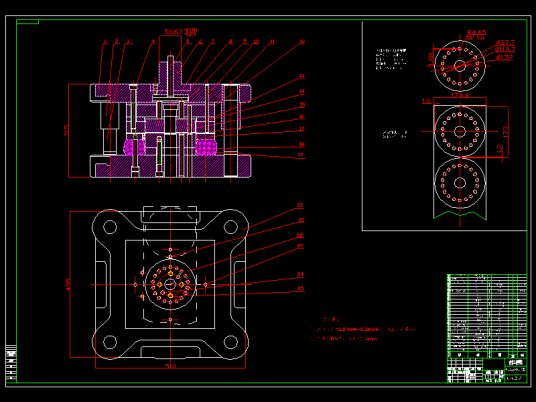Select the R4.45 radius dimension
The width and height of the screenshot is (536, 402).
477,32
